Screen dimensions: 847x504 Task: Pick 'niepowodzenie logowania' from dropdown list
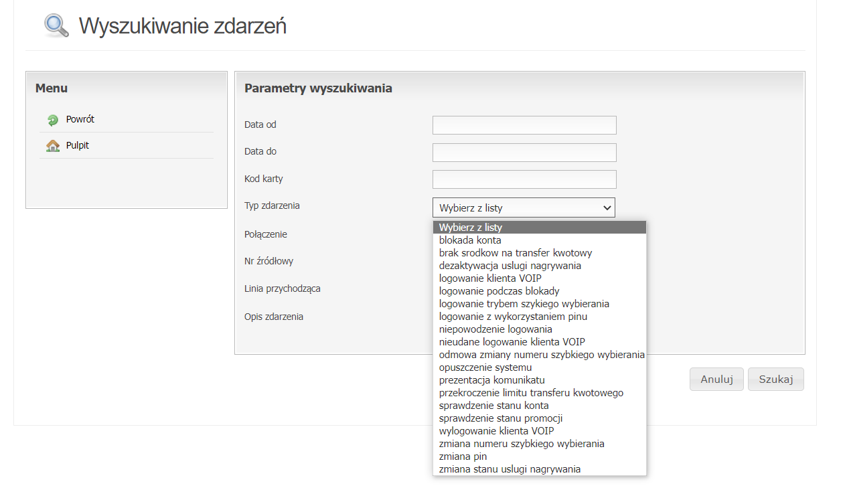(x=540, y=329)
